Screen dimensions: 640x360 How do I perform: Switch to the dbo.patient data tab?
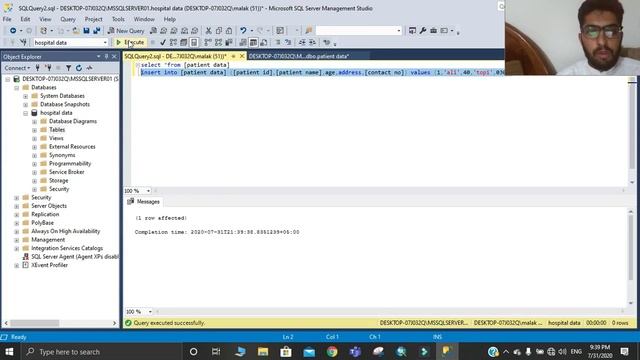299,56
